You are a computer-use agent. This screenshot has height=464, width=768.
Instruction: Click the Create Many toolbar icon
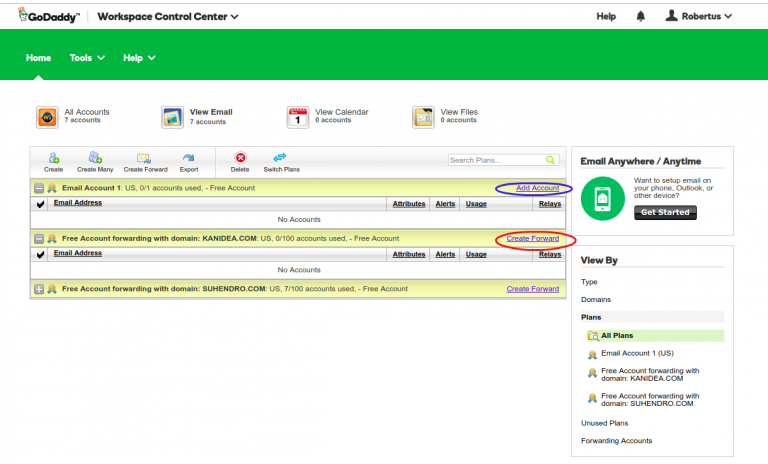pos(94,158)
